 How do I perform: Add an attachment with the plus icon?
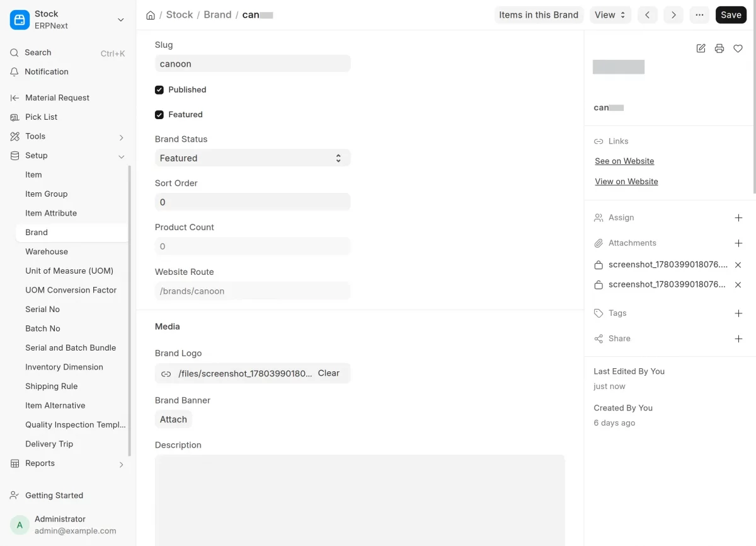[738, 243]
